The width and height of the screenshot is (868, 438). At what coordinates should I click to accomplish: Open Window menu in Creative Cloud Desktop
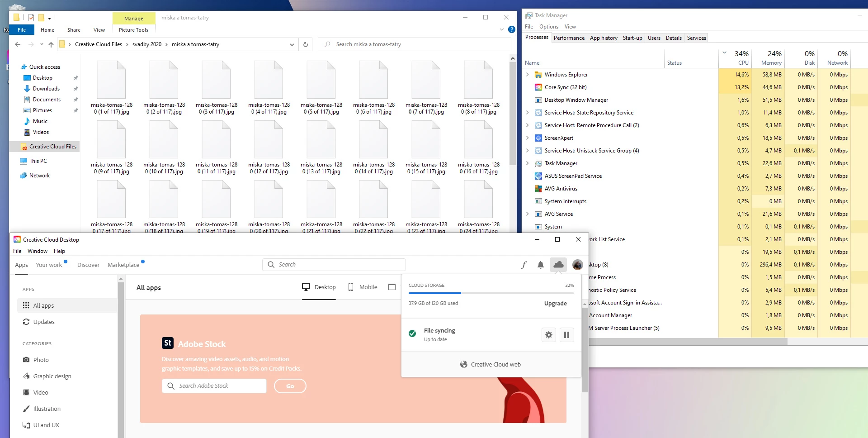pos(38,251)
